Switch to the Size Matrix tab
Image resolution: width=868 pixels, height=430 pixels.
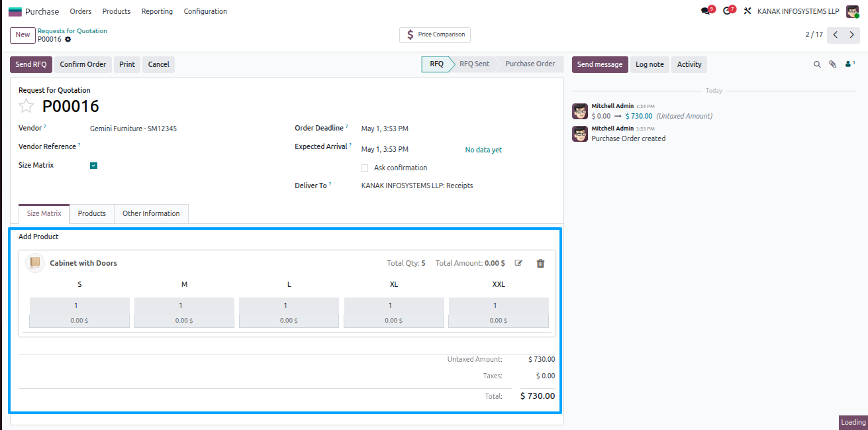point(44,213)
